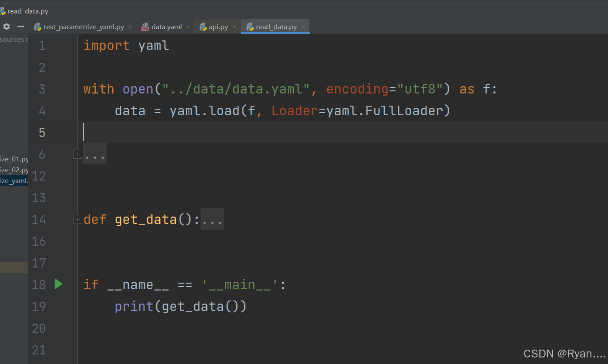
Task: Click the green Run arrow beside line 18
Action: (58, 284)
